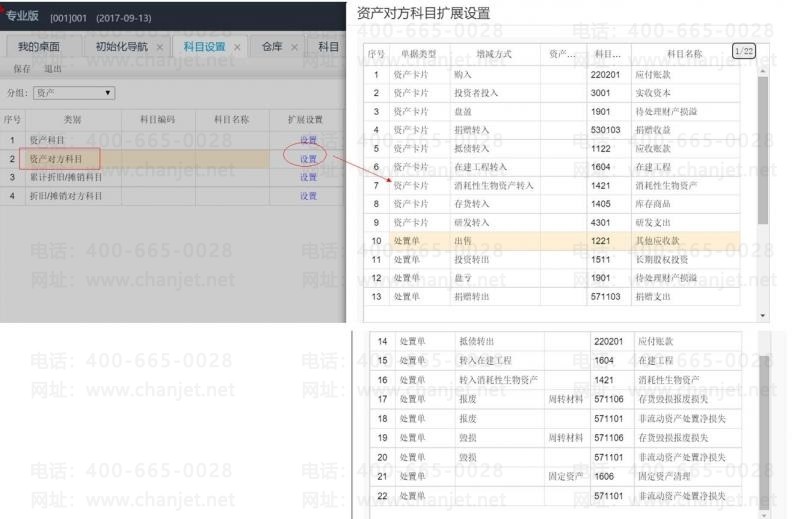Select the 累计折旧/摊销科目 row
The height and width of the screenshot is (519, 800).
(x=172, y=177)
